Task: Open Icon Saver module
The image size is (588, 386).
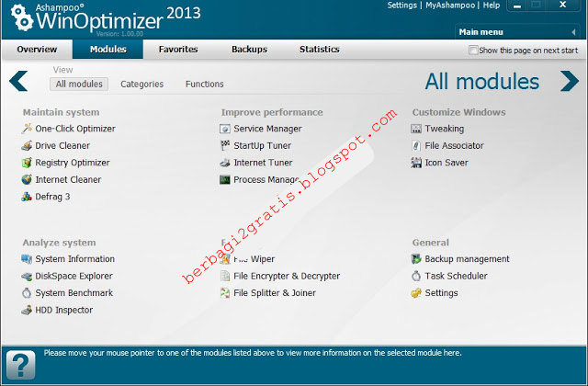Action: [x=447, y=163]
